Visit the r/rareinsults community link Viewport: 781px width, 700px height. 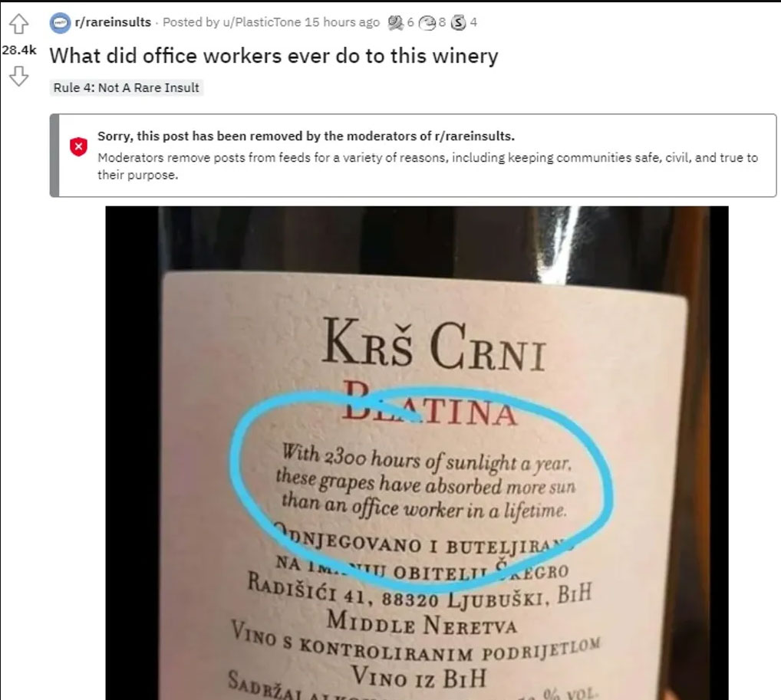[x=113, y=22]
